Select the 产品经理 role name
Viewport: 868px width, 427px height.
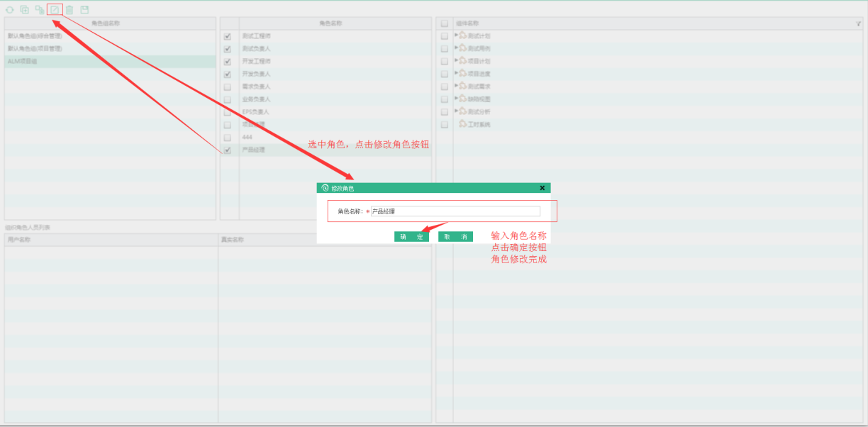pos(253,150)
